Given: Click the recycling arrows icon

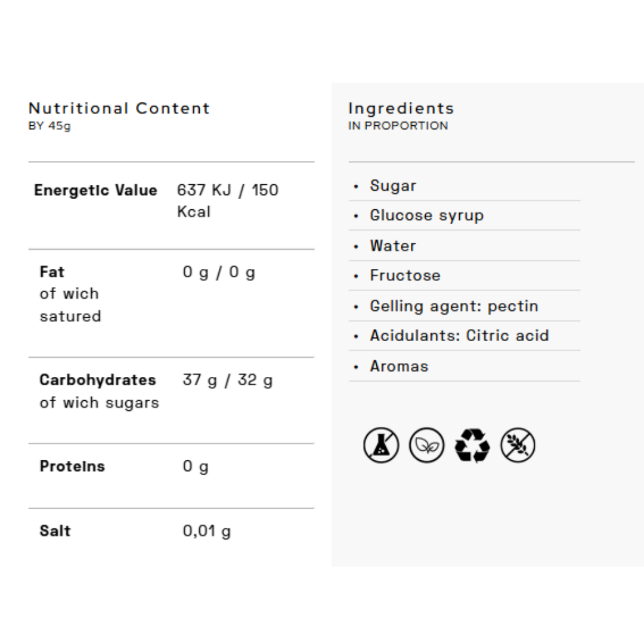Looking at the screenshot, I should pyautogui.click(x=472, y=445).
